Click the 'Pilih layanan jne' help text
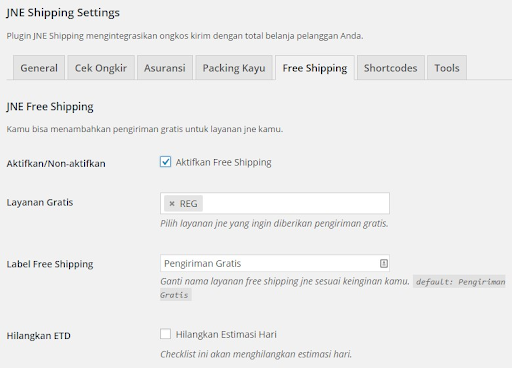The height and width of the screenshot is (368, 512). coord(274,223)
